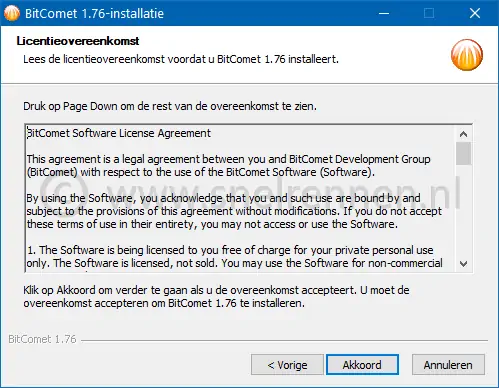Click the paragraph starting 'This agreement is a legal'

pyautogui.click(x=229, y=166)
